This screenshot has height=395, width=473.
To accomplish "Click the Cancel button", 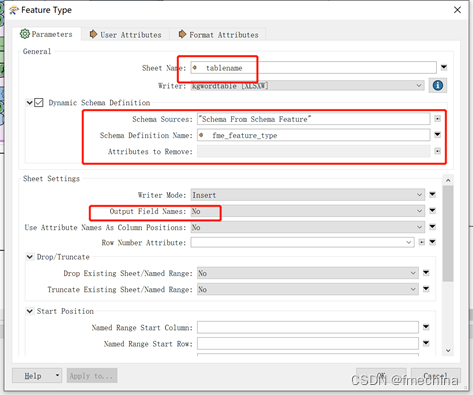I will pyautogui.click(x=436, y=376).
